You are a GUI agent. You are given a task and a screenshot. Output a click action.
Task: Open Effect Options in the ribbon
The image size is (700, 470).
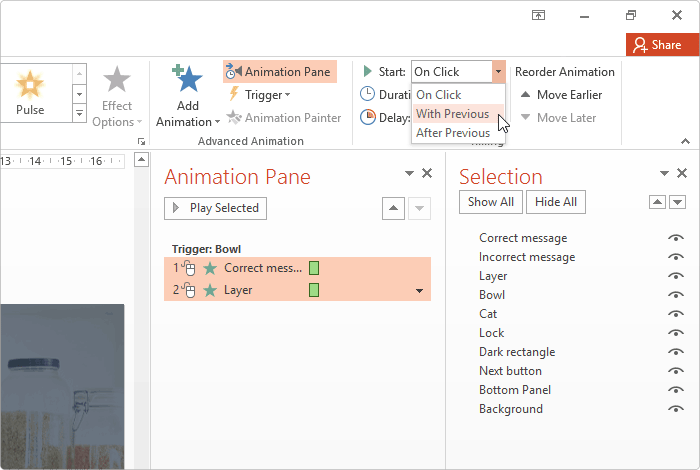pyautogui.click(x=117, y=98)
